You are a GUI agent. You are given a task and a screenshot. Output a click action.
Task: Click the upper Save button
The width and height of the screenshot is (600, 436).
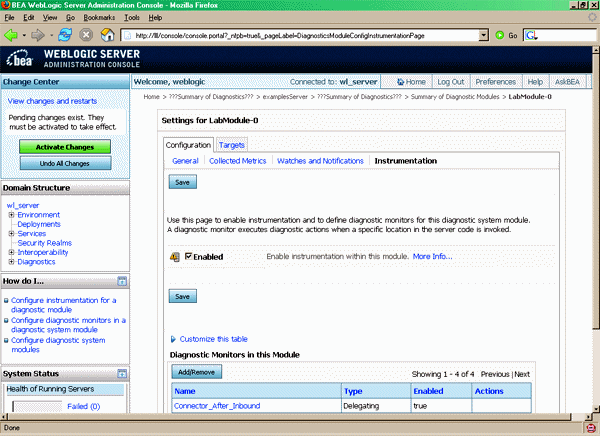183,182
